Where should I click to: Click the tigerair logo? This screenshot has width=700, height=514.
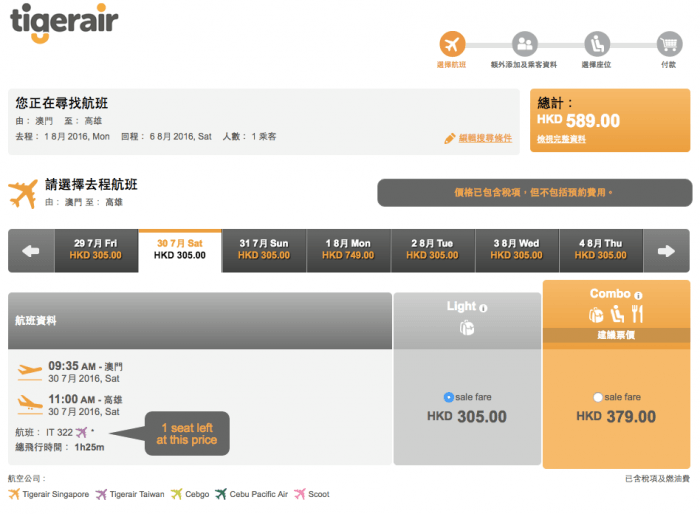coord(64,23)
